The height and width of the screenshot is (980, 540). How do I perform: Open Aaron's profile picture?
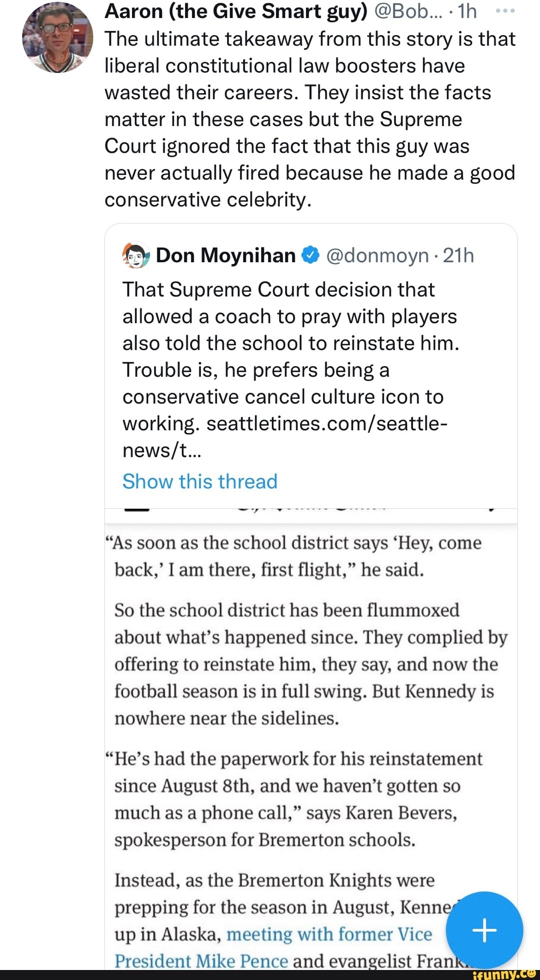tap(57, 38)
